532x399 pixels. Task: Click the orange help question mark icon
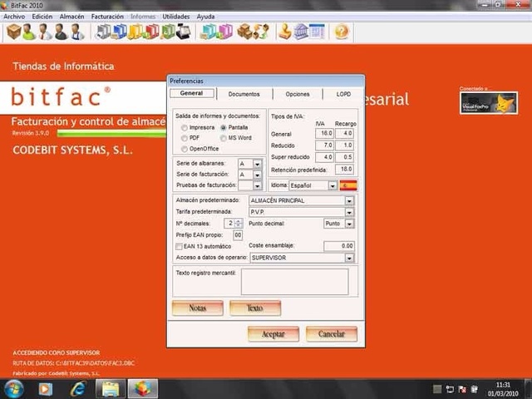pyautogui.click(x=342, y=32)
